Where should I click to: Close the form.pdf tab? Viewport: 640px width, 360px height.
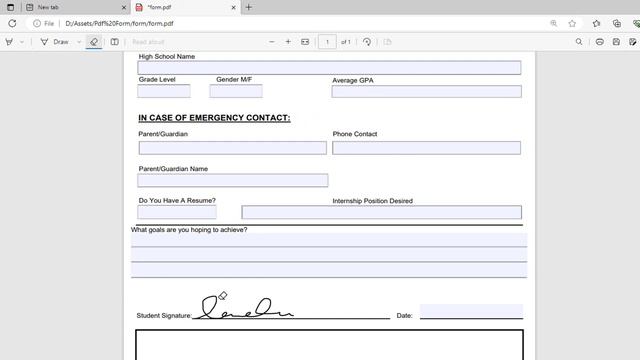pyautogui.click(x=233, y=7)
